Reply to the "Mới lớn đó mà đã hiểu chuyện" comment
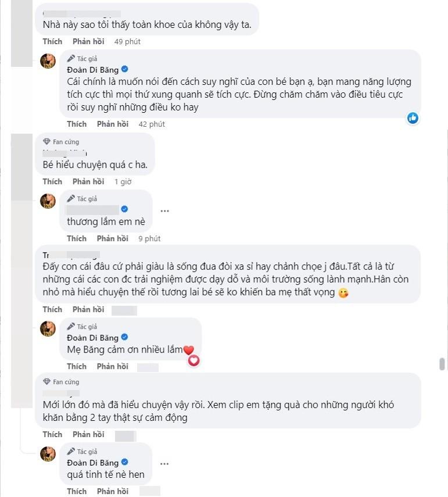This screenshot has height=497, width=448. click(88, 434)
